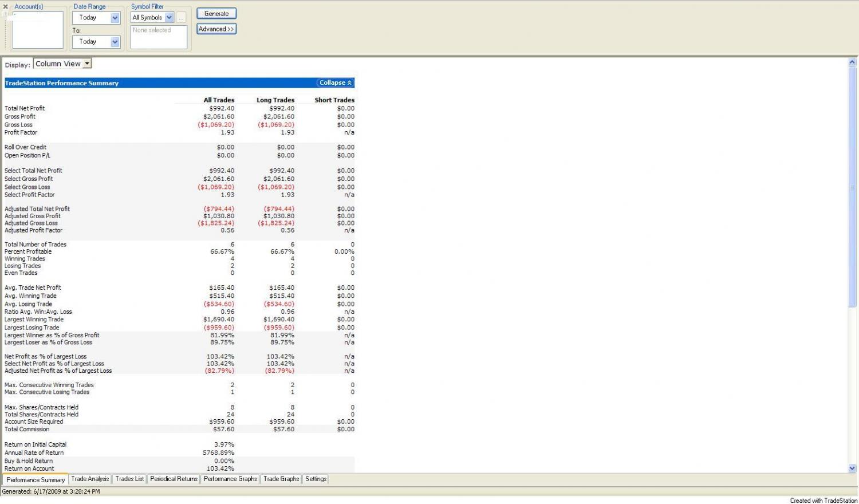Click the $57.60 All Trades commission value

pyautogui.click(x=223, y=429)
